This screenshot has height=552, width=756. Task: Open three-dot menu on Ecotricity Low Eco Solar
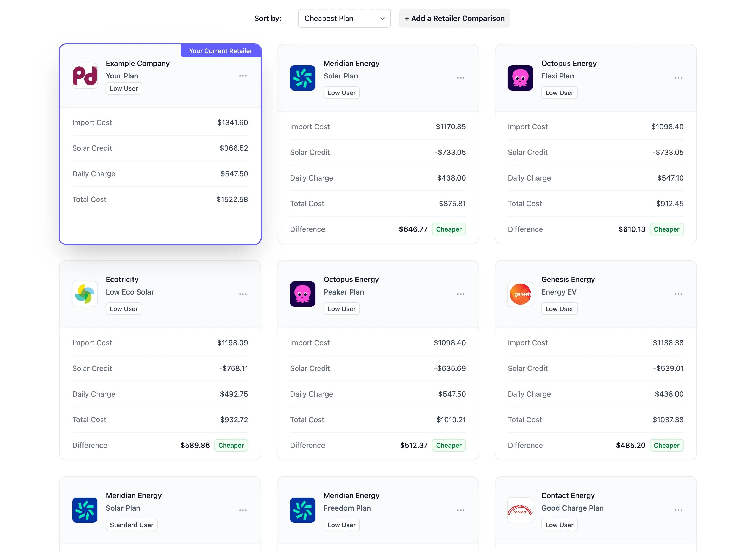pyautogui.click(x=243, y=294)
